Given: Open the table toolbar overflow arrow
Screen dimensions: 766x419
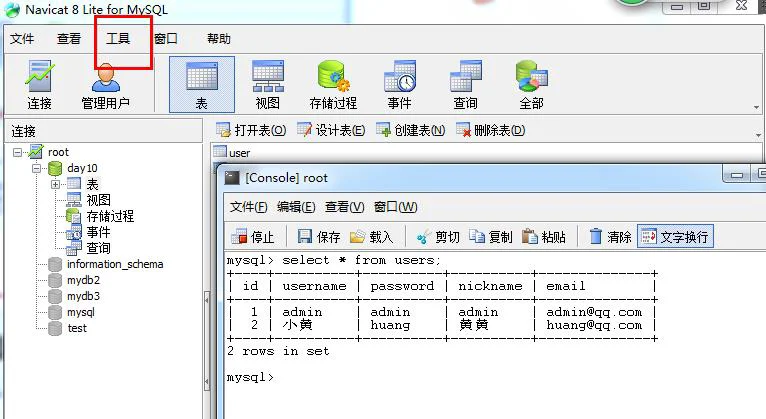Looking at the screenshot, I should (x=758, y=135).
